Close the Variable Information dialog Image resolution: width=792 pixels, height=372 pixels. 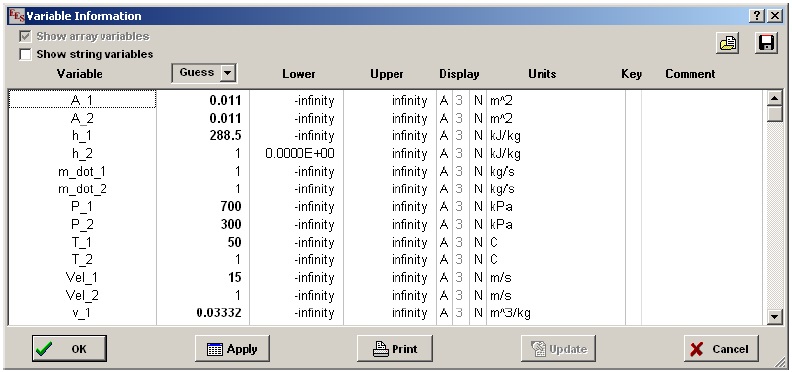(774, 16)
